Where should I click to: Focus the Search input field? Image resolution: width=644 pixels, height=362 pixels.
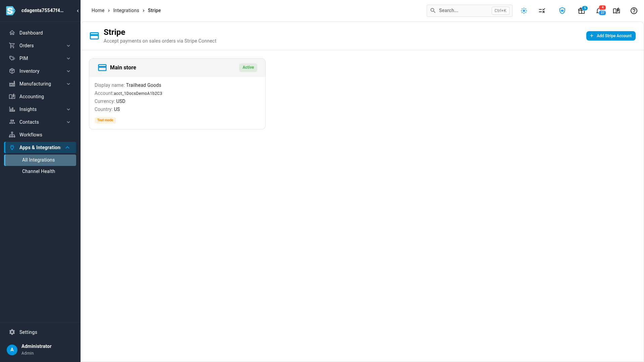click(470, 11)
